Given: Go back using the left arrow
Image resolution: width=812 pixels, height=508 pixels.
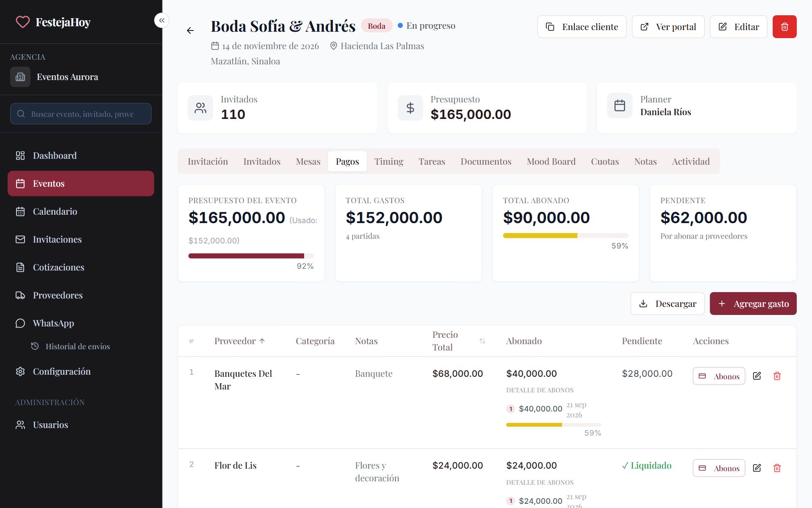Looking at the screenshot, I should pos(190,30).
